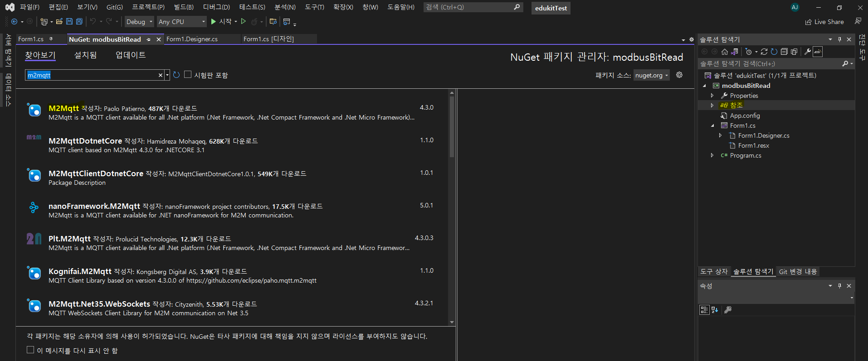Screen dimensions: 868x361
Task: Click the feedback icon beside Live Share
Action: (x=858, y=21)
